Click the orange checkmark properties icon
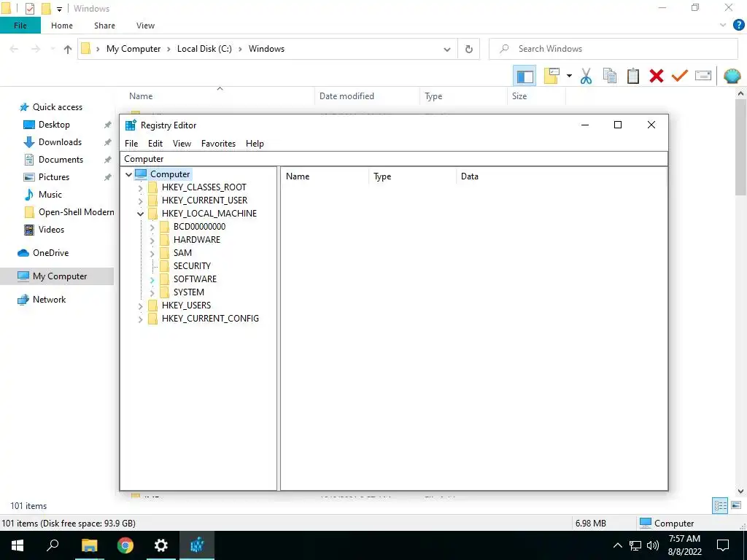747x560 pixels. coord(680,76)
